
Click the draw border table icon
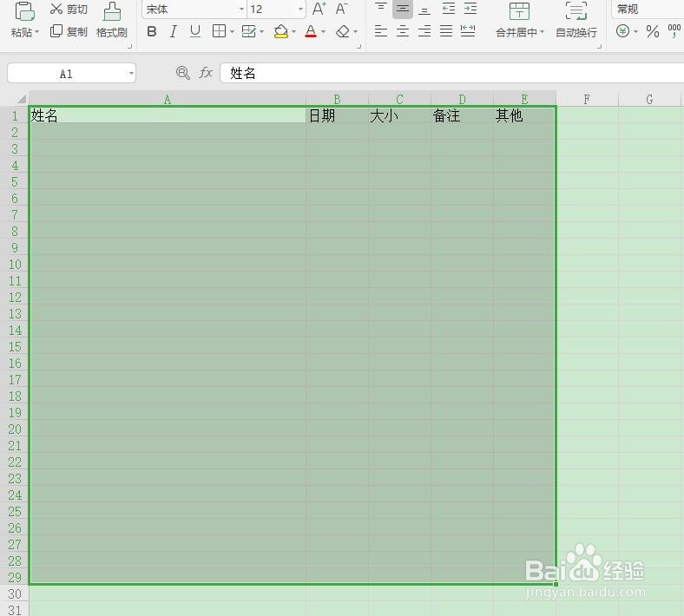pos(248,31)
